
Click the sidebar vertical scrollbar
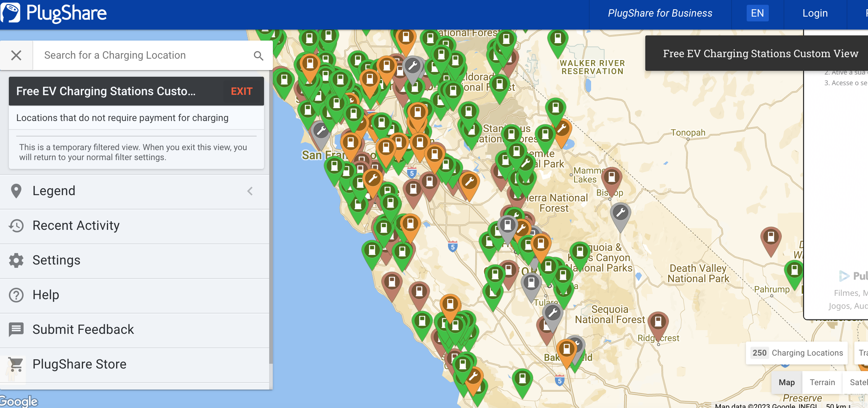tap(271, 218)
